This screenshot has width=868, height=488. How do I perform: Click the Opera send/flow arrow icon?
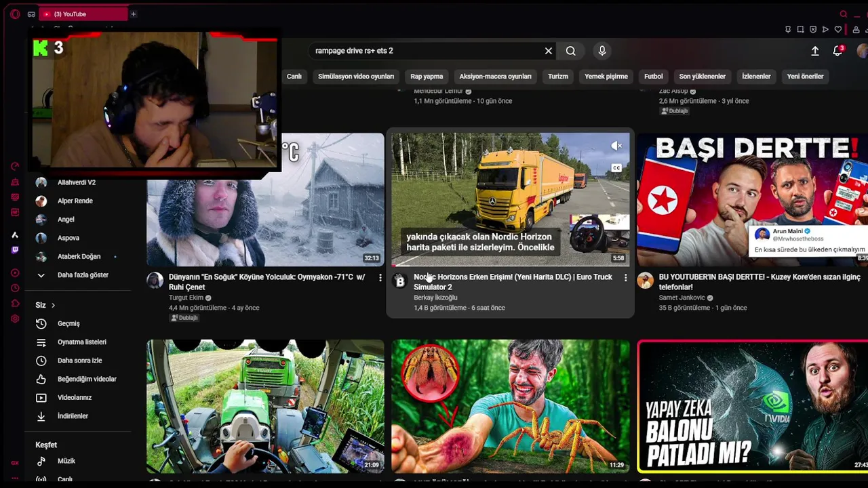(825, 30)
